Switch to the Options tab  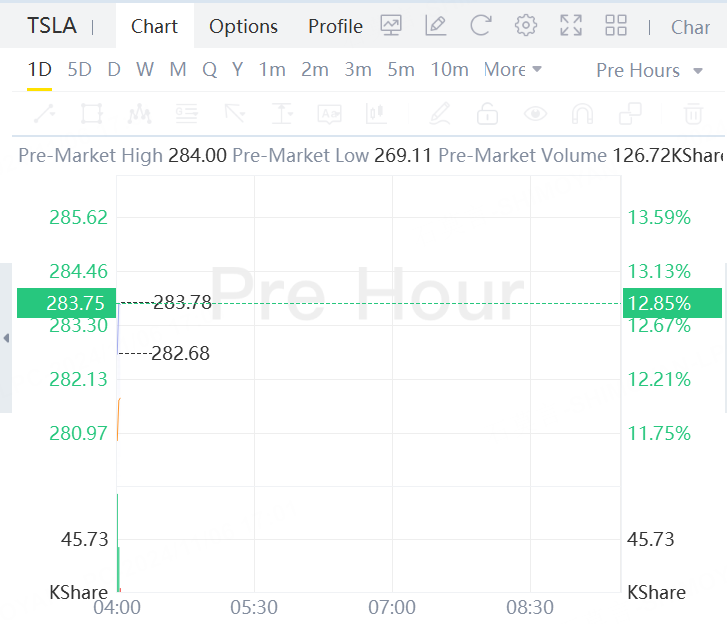tap(243, 27)
